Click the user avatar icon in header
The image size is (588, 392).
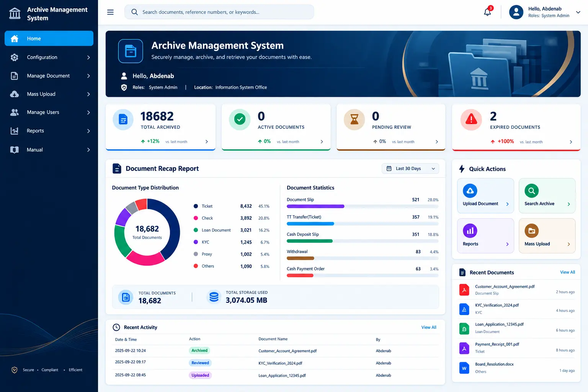tap(516, 12)
